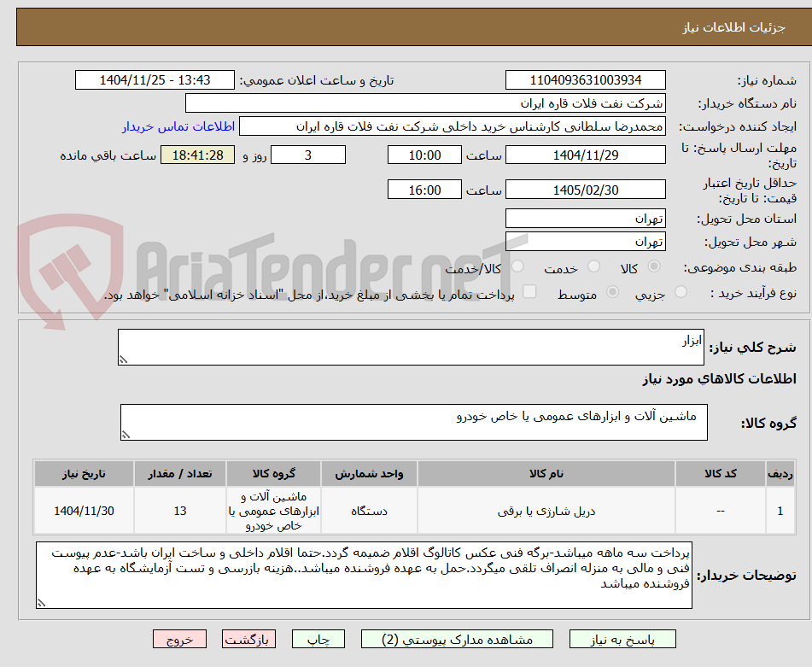This screenshot has width=812, height=667.
Task: Click the شرح کلی نیاز textarea ابزار
Action: tap(411, 347)
